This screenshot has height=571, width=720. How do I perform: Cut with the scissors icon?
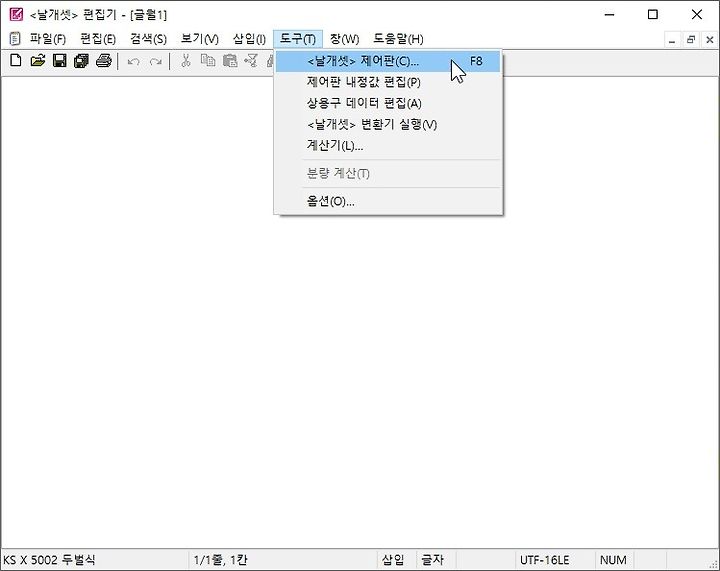186,61
